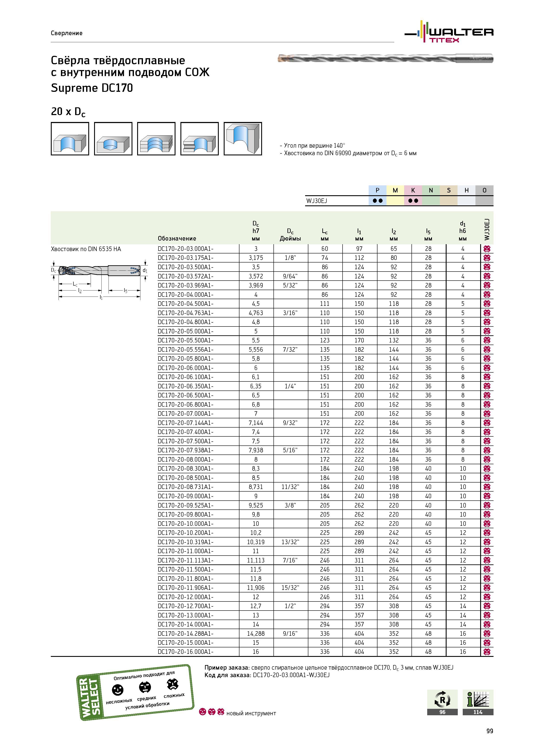This screenshot has height=756, width=534.
Task: Click designation DC170-20-15.000A1-
Action: coord(186,643)
